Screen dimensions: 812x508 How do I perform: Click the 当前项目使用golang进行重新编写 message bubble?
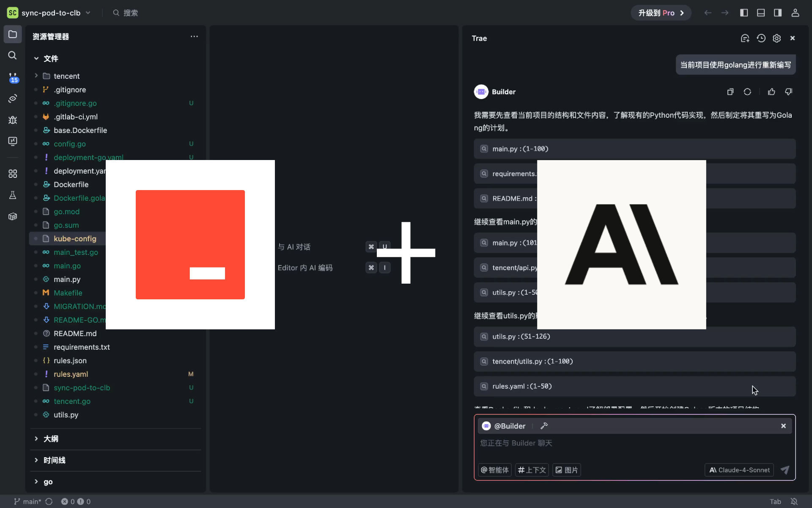735,65
